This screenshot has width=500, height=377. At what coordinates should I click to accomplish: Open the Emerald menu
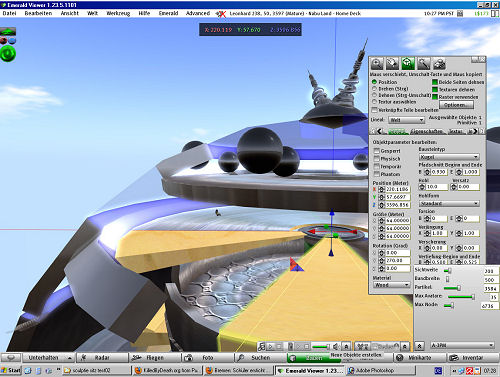tap(168, 13)
